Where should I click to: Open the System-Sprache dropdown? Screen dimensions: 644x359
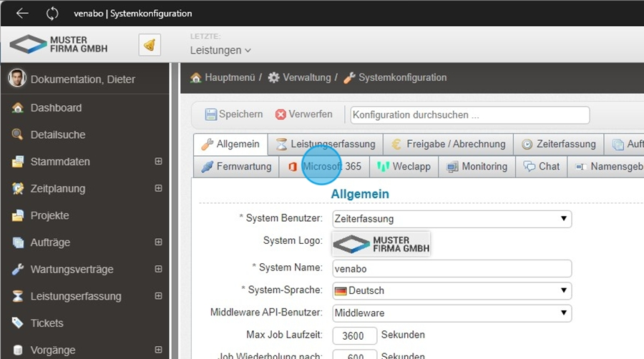tap(452, 290)
